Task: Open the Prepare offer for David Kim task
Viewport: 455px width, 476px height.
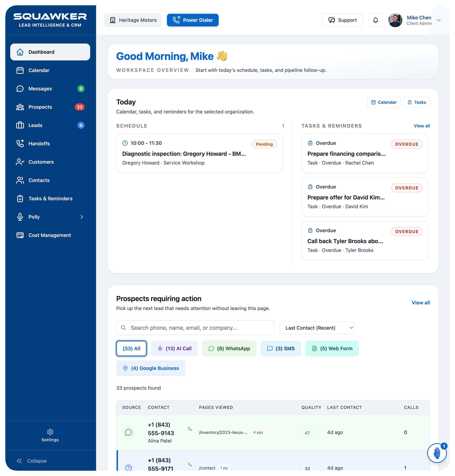Action: 365,197
